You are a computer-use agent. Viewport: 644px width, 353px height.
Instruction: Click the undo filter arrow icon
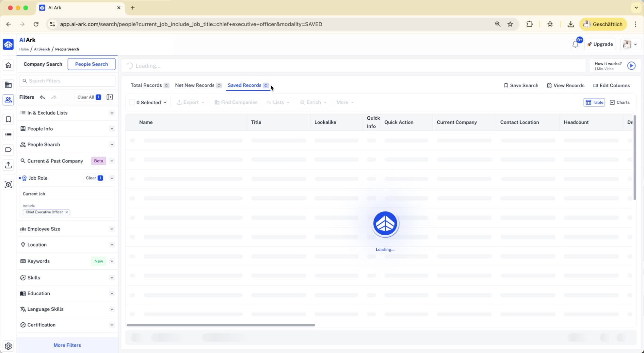click(x=42, y=97)
